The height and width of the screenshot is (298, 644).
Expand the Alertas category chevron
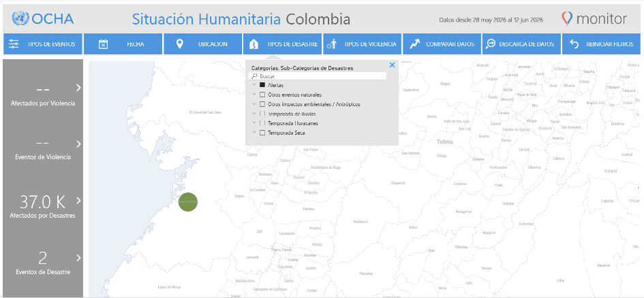254,85
